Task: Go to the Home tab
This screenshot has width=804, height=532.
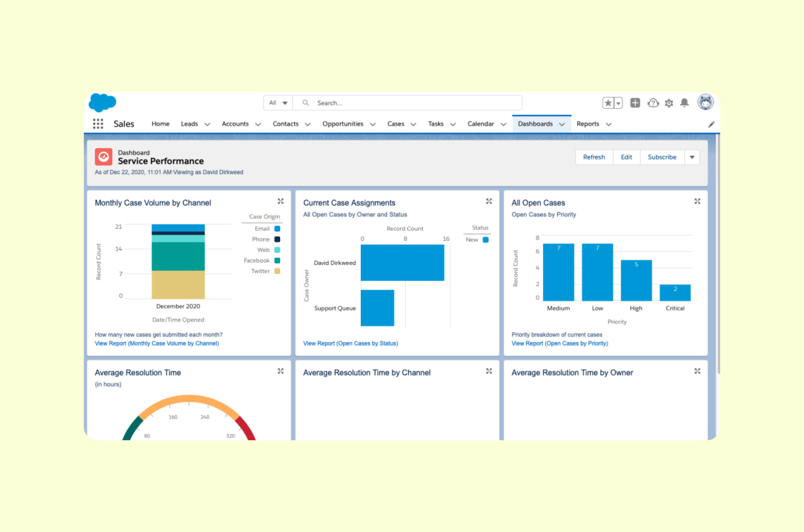Action: click(x=160, y=124)
